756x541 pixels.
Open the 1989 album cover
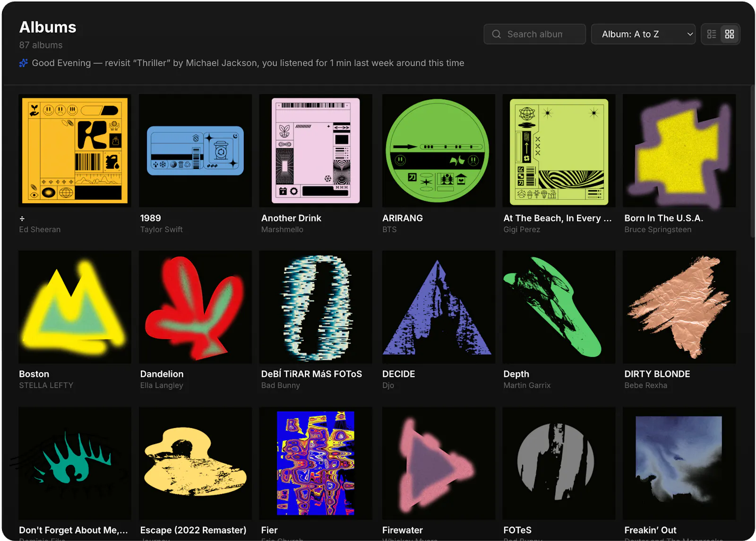click(x=195, y=150)
